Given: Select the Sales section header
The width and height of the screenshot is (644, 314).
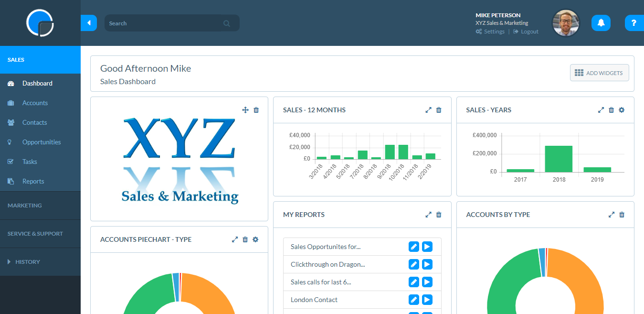Looking at the screenshot, I should 40,60.
